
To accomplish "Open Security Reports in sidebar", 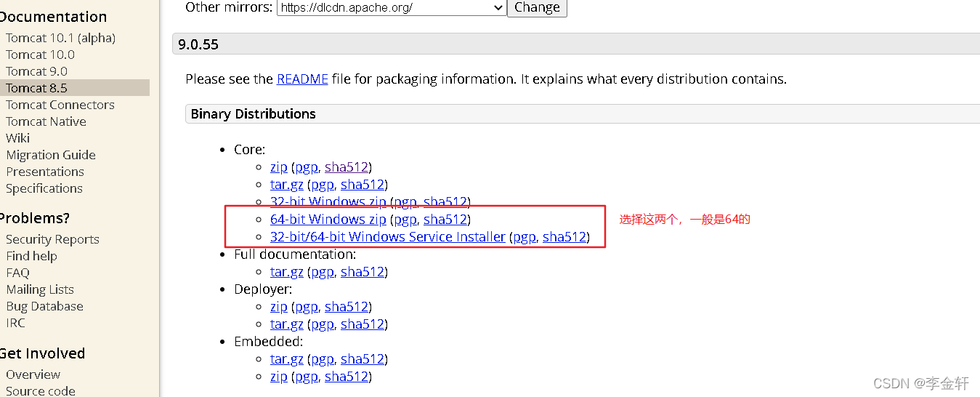I will (52, 239).
